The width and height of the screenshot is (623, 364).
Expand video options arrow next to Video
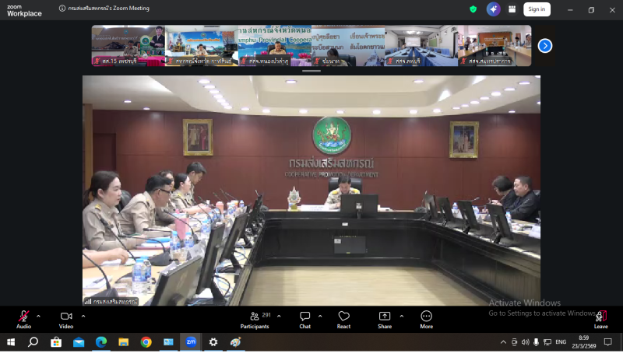point(83,316)
